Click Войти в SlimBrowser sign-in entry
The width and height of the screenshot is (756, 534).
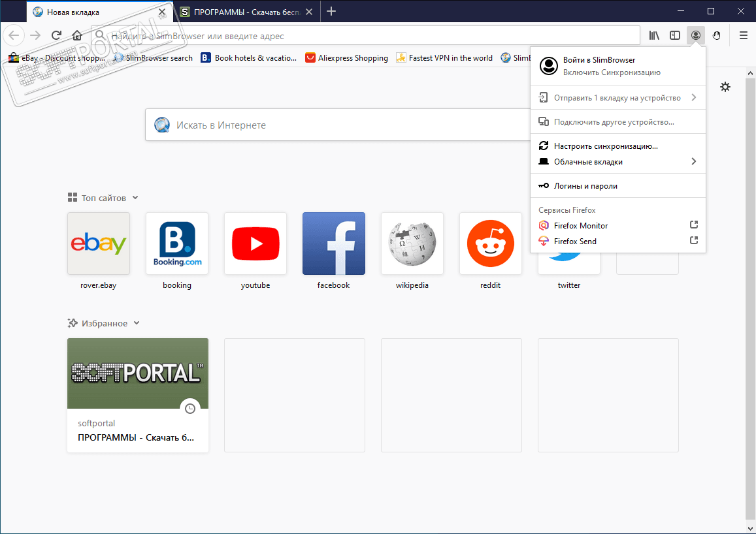[618, 66]
